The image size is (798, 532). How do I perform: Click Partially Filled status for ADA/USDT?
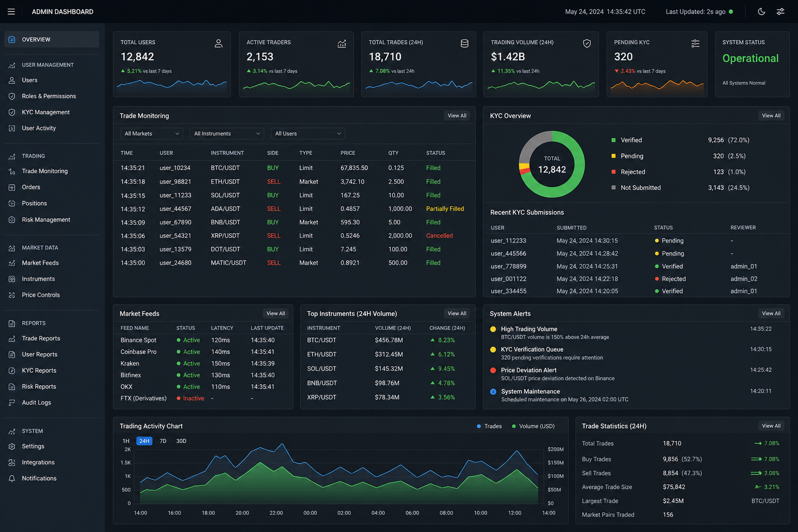[x=445, y=209]
